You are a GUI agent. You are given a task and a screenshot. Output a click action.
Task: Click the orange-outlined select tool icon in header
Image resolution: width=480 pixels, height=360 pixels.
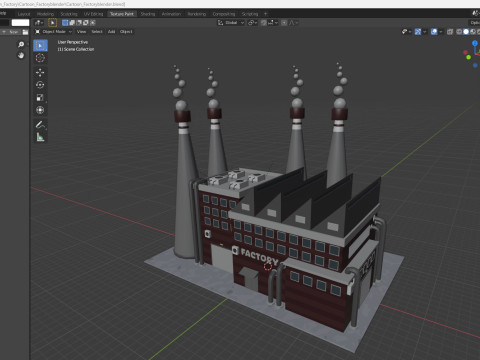coord(52,23)
